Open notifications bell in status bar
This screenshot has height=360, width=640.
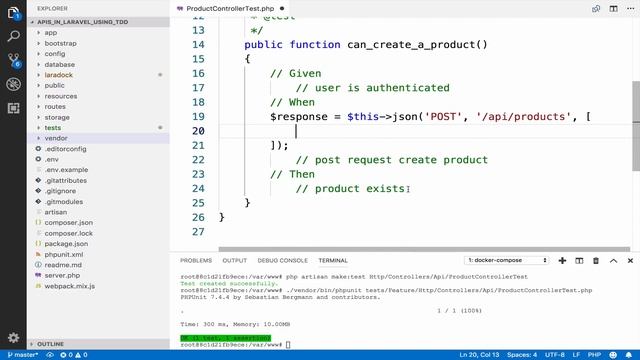click(629, 355)
